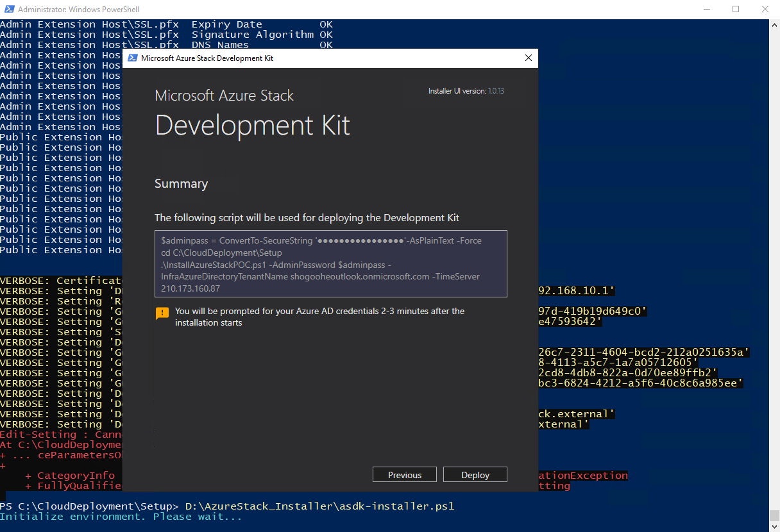Click 'Administrator: Windows PowerShell' title text
Image resolution: width=780 pixels, height=532 pixels.
78,10
